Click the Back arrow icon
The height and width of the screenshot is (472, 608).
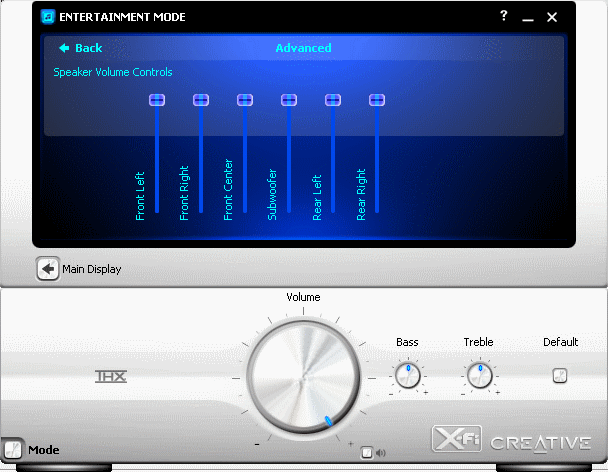pos(64,48)
